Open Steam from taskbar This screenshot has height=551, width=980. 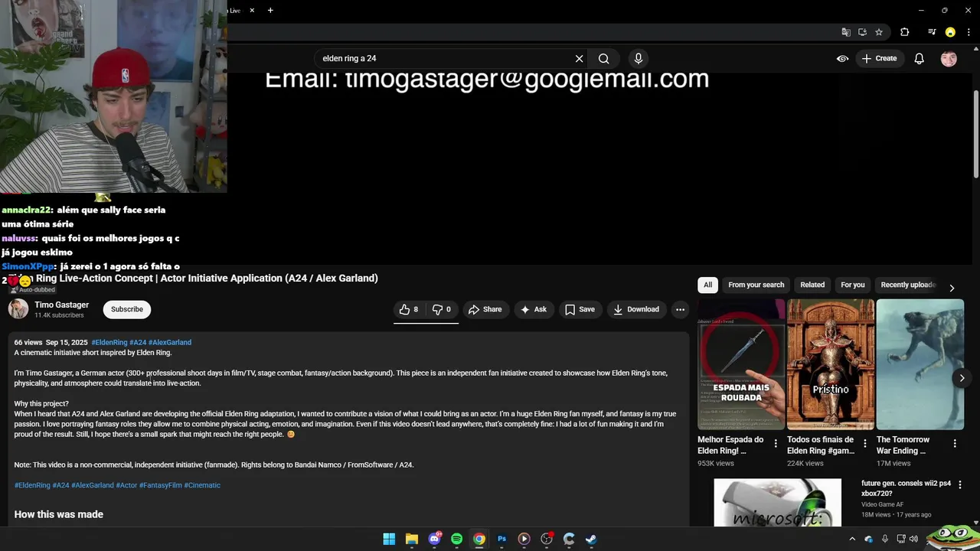point(591,539)
